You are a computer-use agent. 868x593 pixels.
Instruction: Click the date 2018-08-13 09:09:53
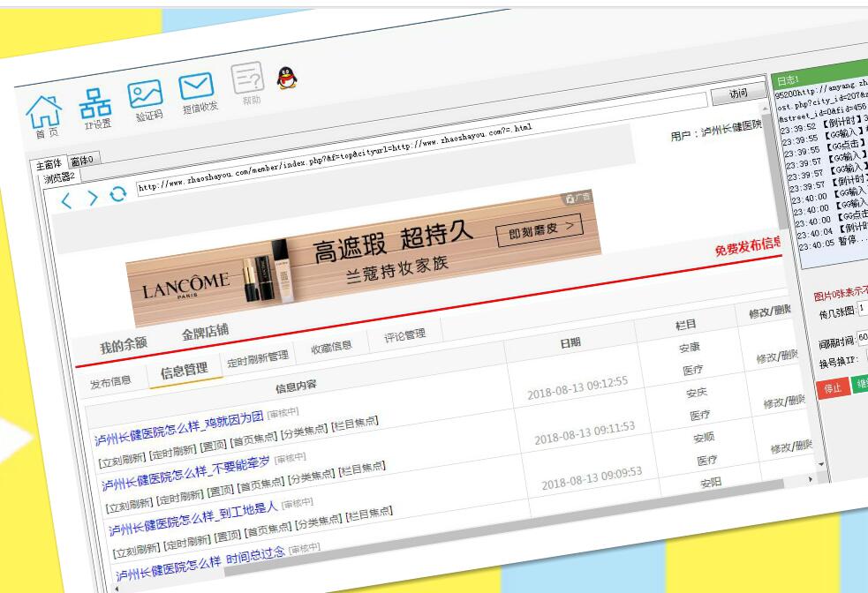pos(592,478)
